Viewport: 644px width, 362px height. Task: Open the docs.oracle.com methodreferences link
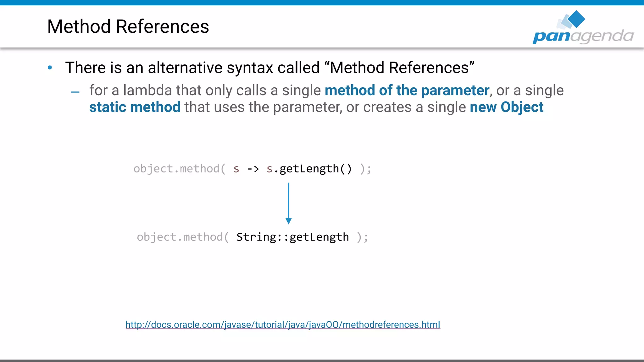[283, 324]
